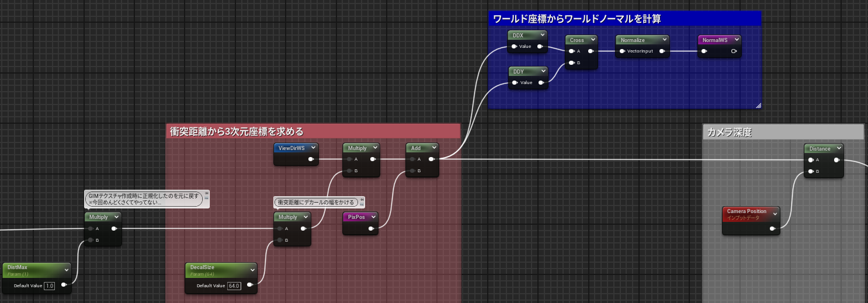Click the Distance node output pin
The width and height of the screenshot is (868, 303).
(836, 160)
